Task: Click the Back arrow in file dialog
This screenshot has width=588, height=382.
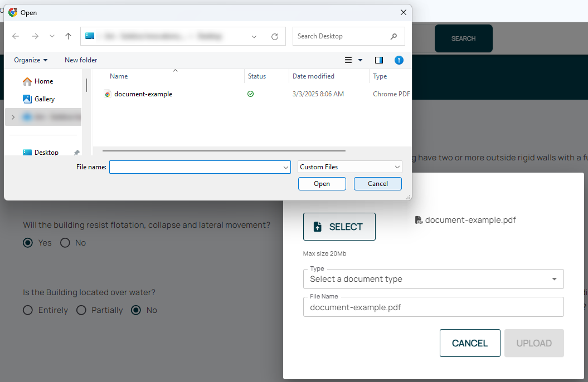Action: pos(16,36)
